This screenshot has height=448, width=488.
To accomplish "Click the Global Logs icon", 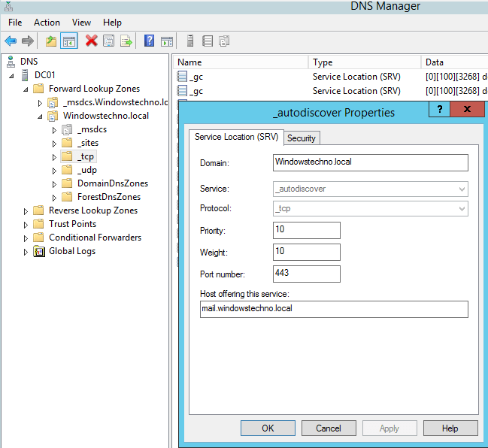I will [x=39, y=251].
